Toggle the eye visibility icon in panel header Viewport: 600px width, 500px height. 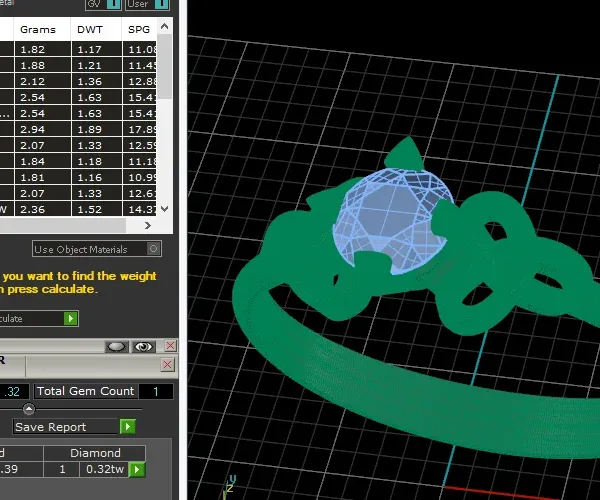pos(143,347)
